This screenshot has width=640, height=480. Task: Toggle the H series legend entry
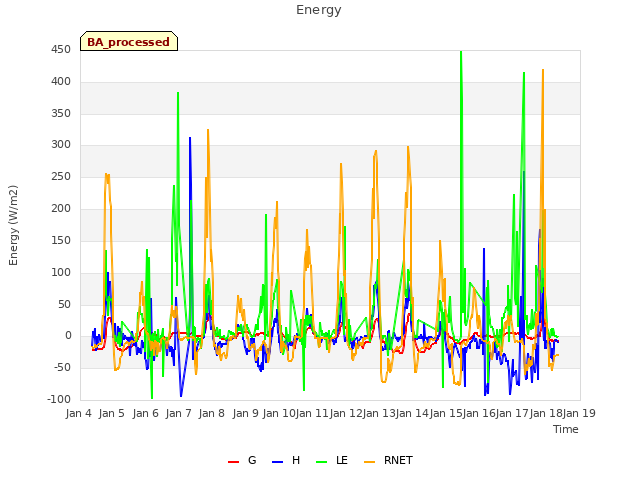pos(286,460)
